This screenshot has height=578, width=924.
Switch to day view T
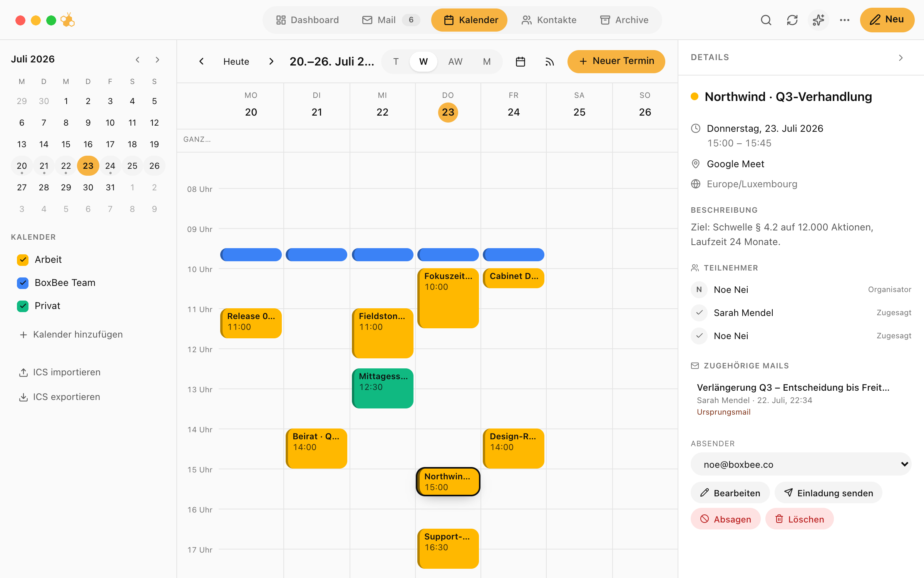pyautogui.click(x=396, y=62)
